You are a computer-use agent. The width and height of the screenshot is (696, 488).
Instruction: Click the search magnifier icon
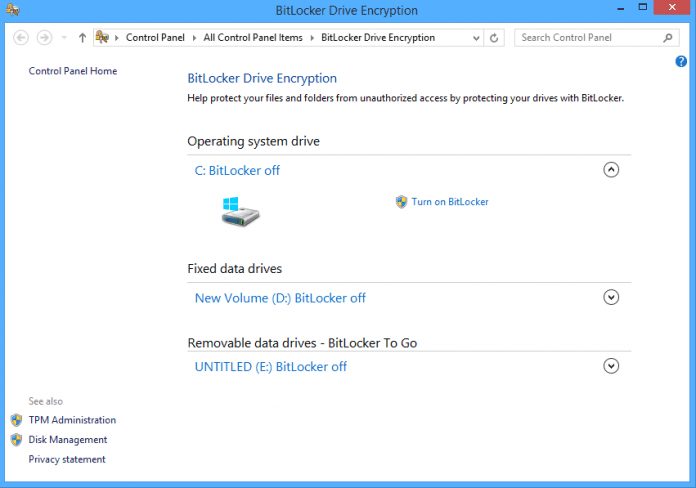click(x=668, y=38)
